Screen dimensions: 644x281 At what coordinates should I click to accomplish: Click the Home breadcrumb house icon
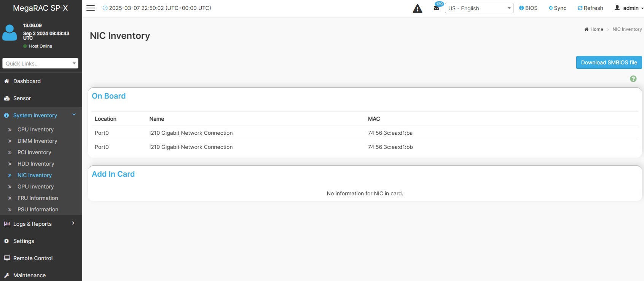point(587,29)
